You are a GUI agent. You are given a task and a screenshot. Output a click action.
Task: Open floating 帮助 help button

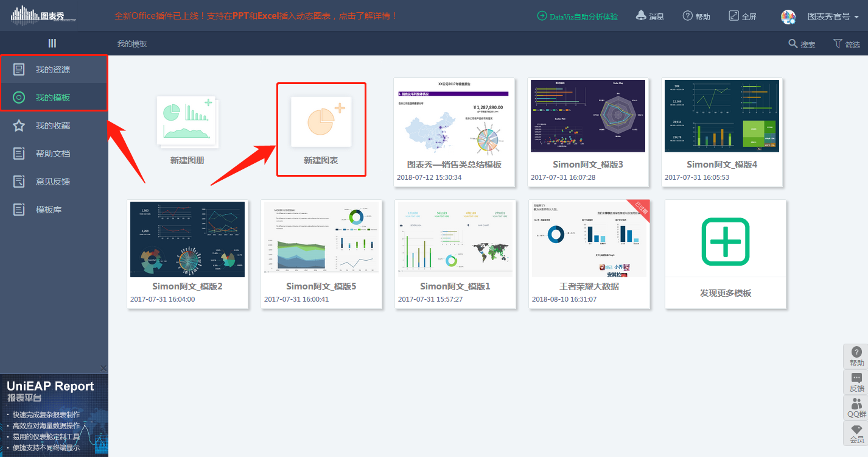pos(856,356)
